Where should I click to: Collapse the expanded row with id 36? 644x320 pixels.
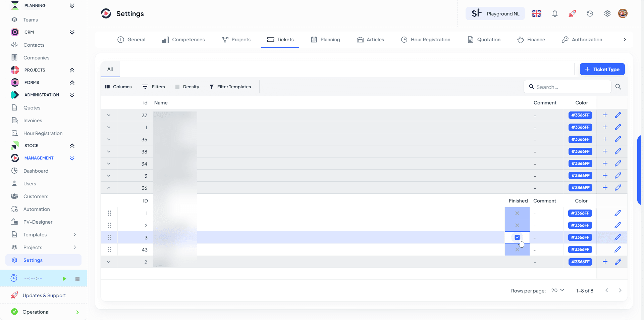(x=109, y=188)
